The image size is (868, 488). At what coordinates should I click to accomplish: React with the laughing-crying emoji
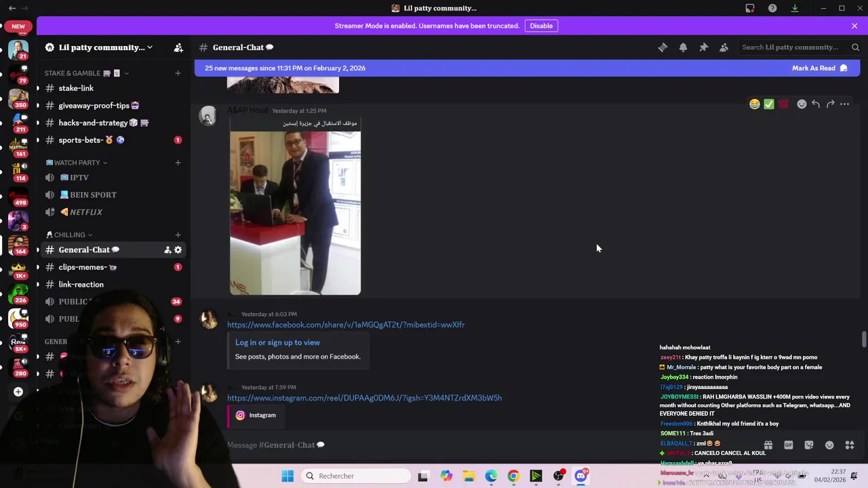pyautogui.click(x=754, y=104)
